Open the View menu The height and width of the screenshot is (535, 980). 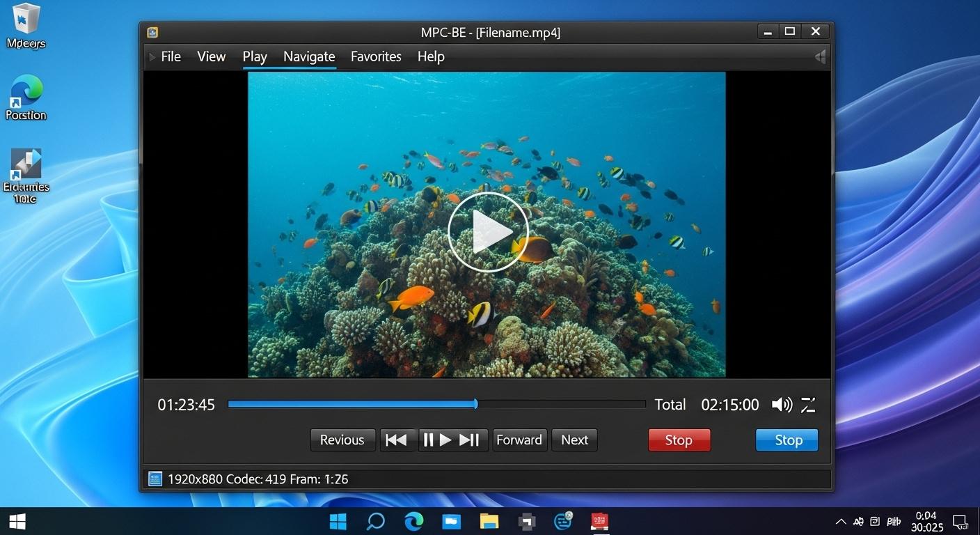coord(211,57)
